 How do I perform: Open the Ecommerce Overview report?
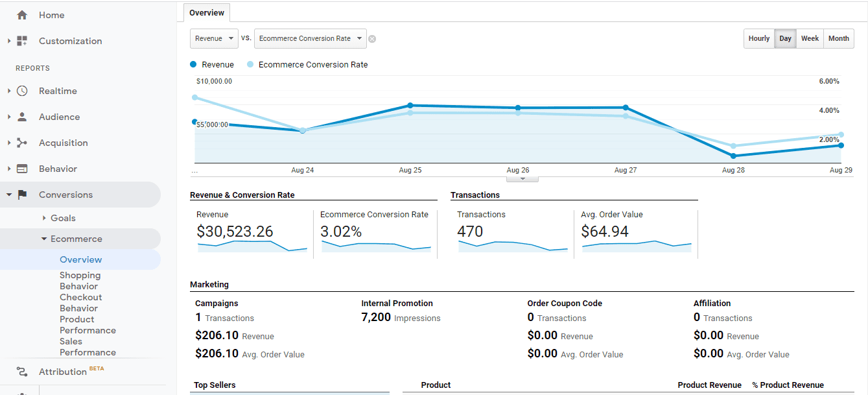[x=80, y=259]
